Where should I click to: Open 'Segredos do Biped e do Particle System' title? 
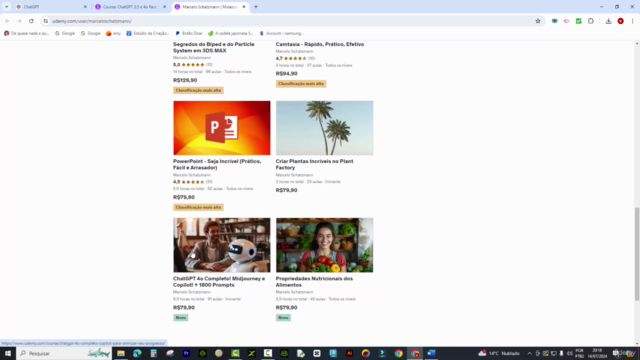point(213,47)
